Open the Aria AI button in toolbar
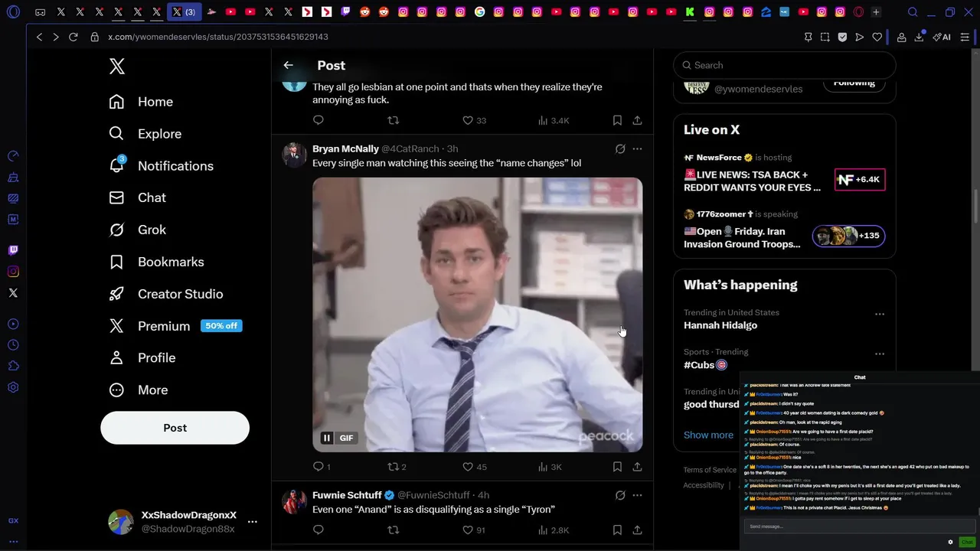 (942, 37)
